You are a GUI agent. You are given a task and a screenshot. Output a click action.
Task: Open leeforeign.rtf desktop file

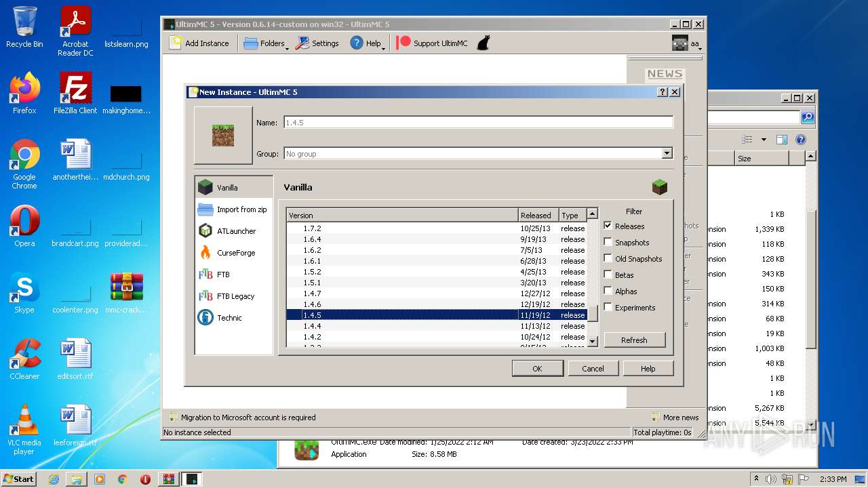click(x=75, y=426)
